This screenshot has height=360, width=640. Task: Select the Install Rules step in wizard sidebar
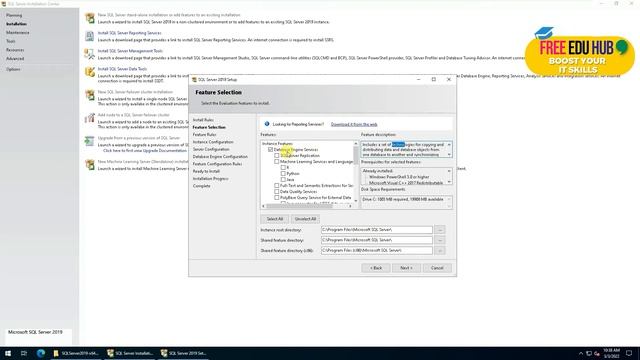tap(203, 120)
